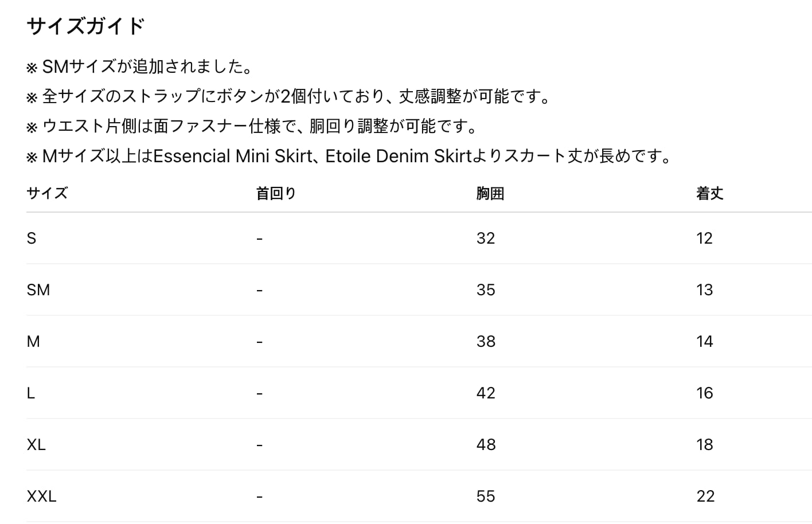Click the サイズ column header
The width and height of the screenshot is (812, 524).
tap(47, 193)
